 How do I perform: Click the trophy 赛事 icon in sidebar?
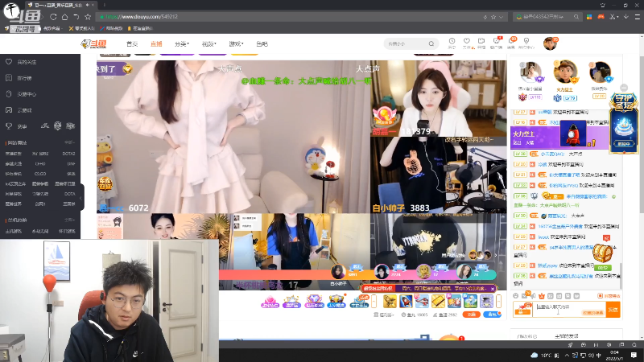click(9, 126)
